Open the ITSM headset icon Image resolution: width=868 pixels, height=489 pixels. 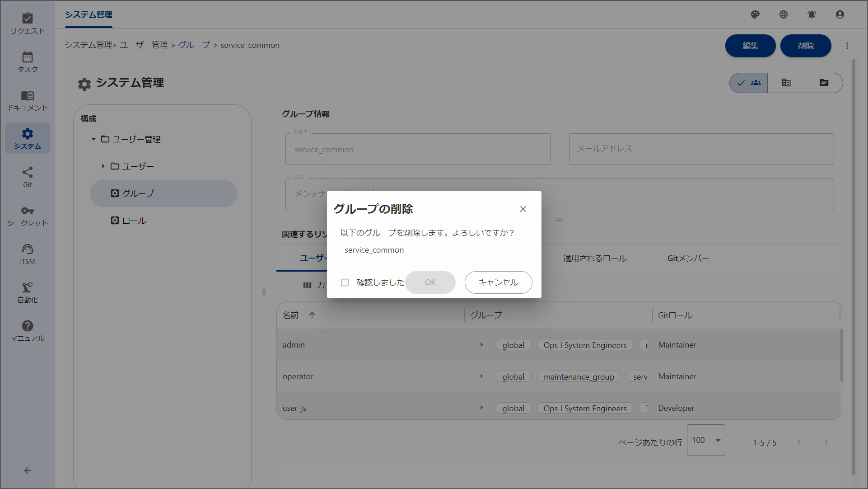[x=28, y=249]
